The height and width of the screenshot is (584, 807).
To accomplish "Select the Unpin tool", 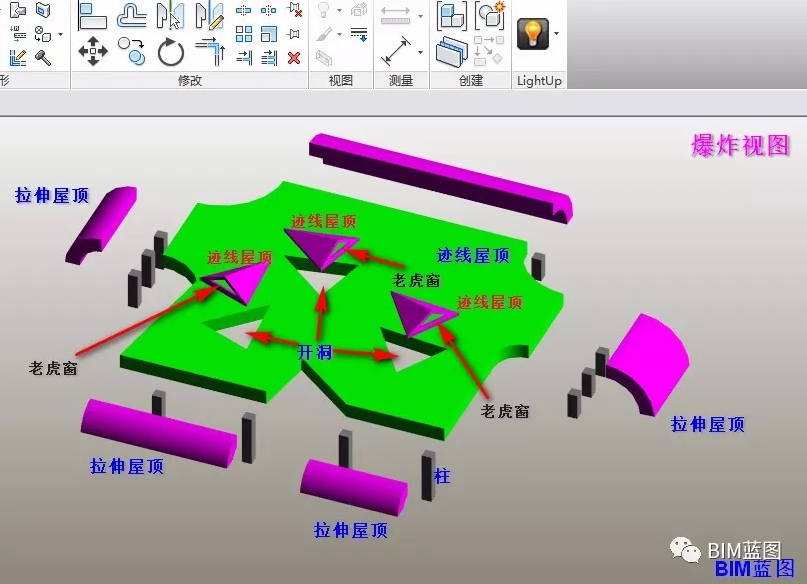I will 294,9.
